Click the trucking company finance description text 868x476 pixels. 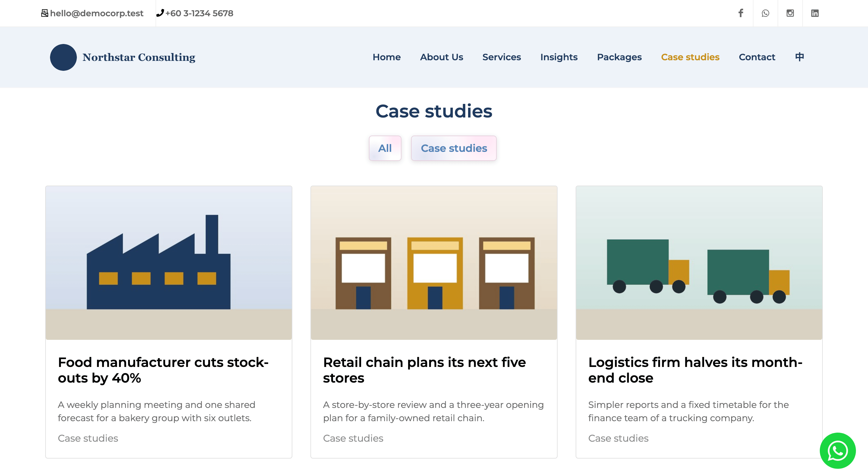688,411
